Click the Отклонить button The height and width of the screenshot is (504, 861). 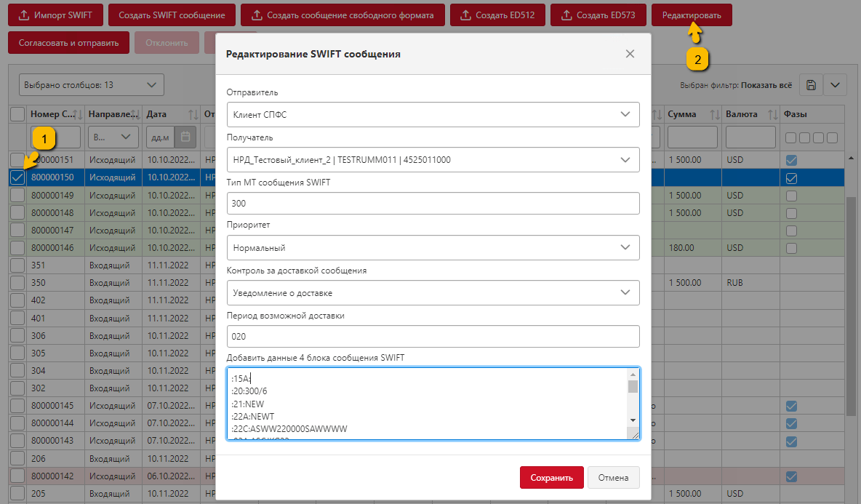click(167, 43)
